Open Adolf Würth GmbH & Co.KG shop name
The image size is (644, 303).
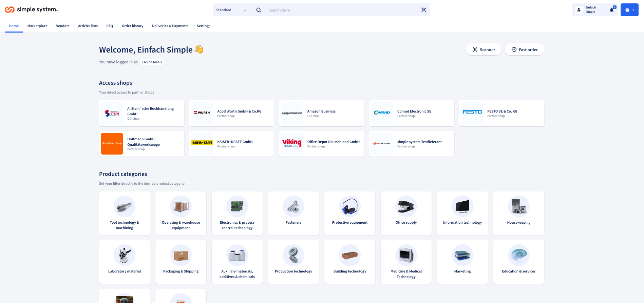coord(239,112)
